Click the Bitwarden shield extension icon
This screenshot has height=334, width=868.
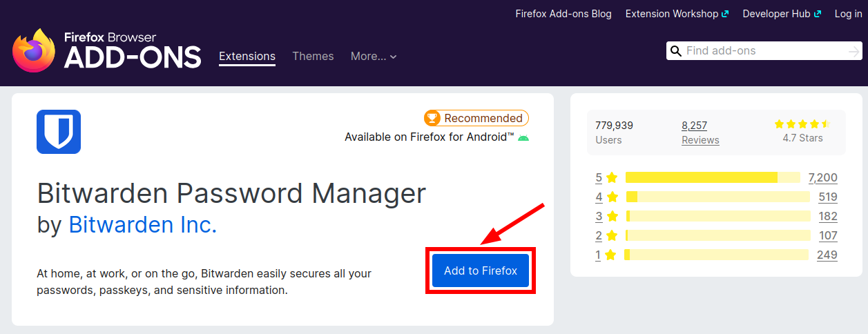59,131
